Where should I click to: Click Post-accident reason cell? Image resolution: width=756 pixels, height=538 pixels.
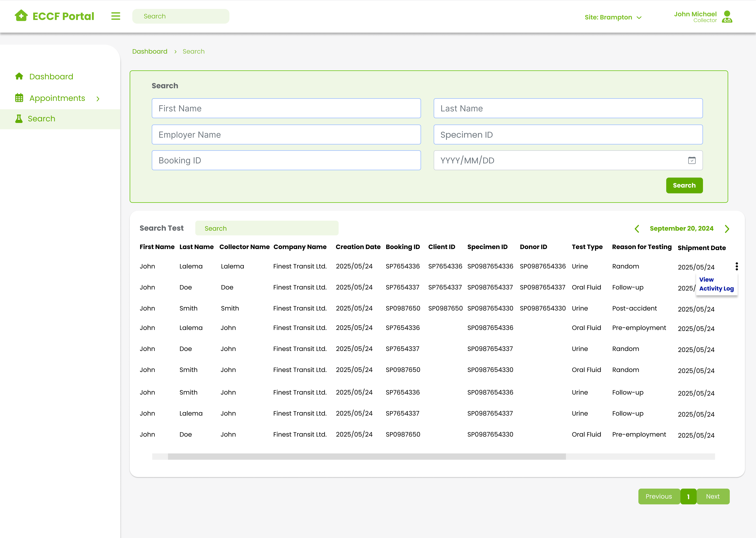click(634, 308)
